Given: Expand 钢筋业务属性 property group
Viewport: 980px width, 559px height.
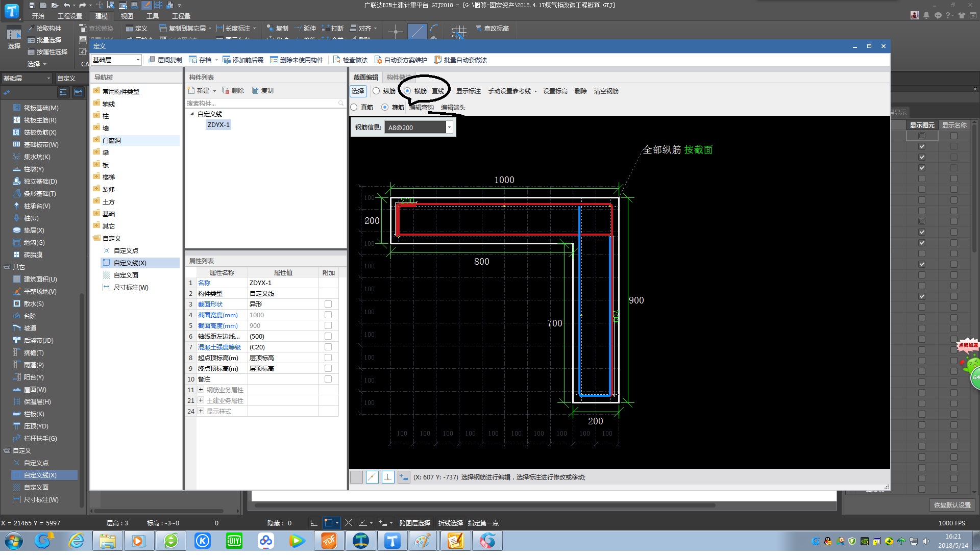Looking at the screenshot, I should click(201, 390).
